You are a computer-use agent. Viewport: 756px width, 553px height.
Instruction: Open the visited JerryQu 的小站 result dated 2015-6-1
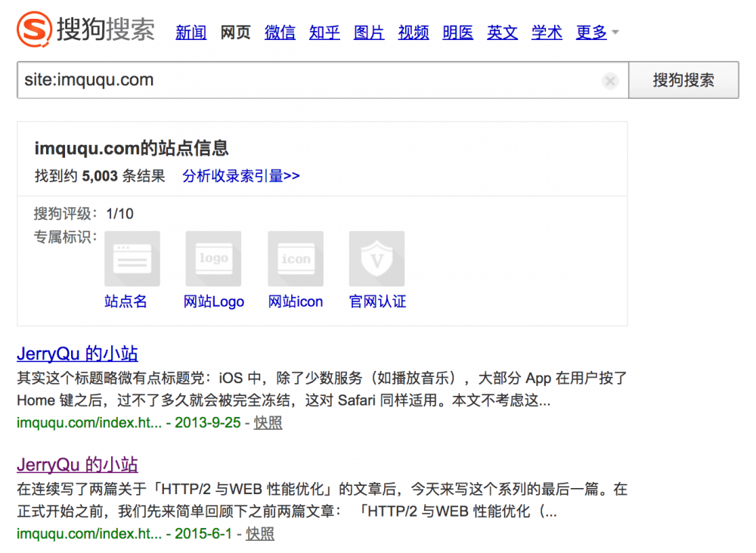click(x=77, y=465)
